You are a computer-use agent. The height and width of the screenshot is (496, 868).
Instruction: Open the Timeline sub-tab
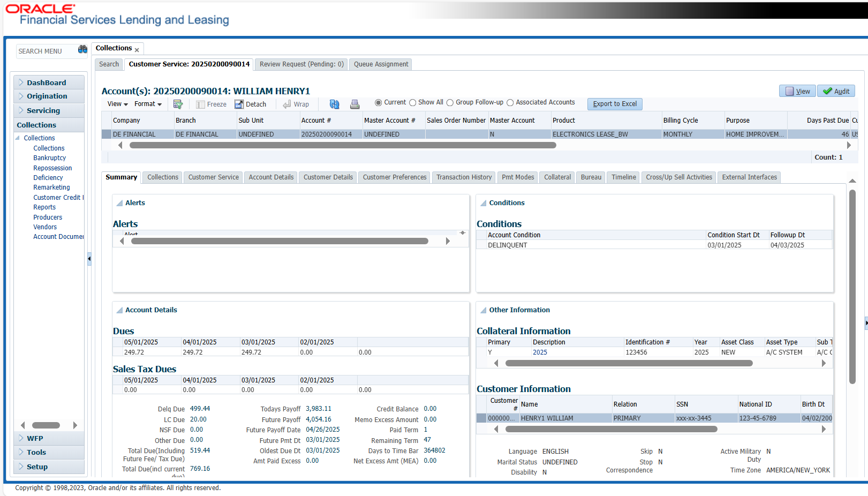(624, 177)
